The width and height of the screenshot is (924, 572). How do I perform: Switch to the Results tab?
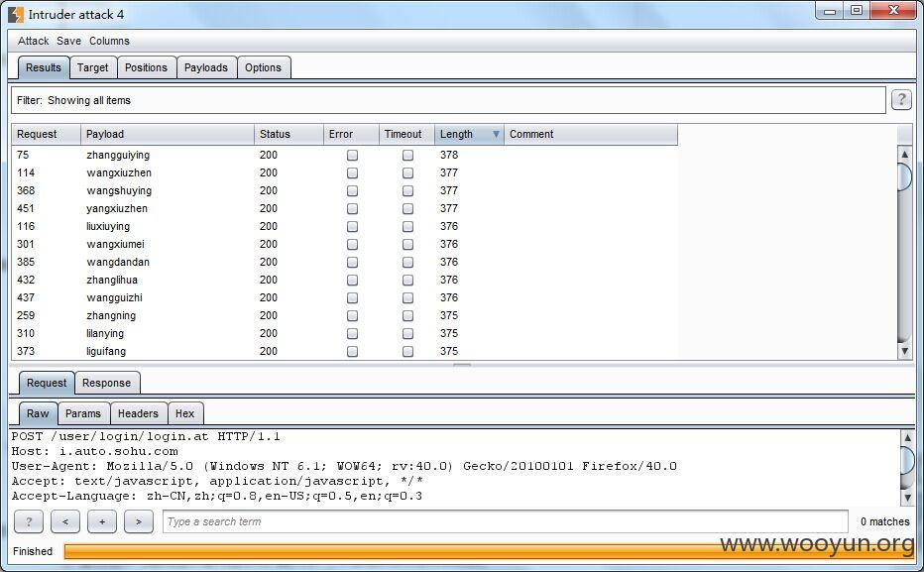[x=44, y=67]
